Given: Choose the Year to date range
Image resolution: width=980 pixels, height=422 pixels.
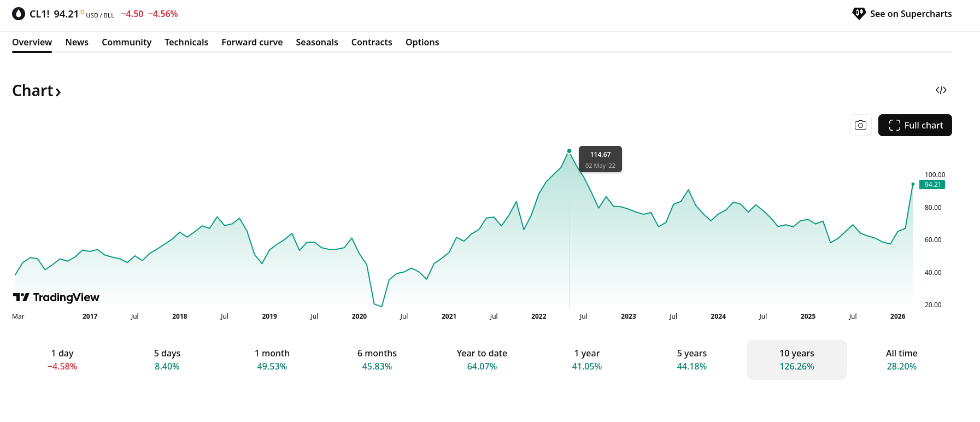Looking at the screenshot, I should [x=482, y=360].
